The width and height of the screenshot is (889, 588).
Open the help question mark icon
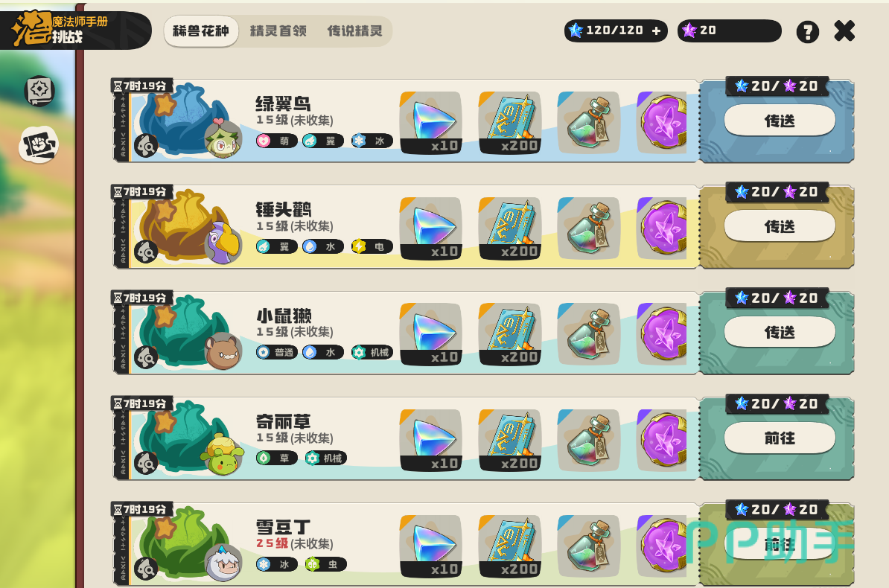point(807,32)
